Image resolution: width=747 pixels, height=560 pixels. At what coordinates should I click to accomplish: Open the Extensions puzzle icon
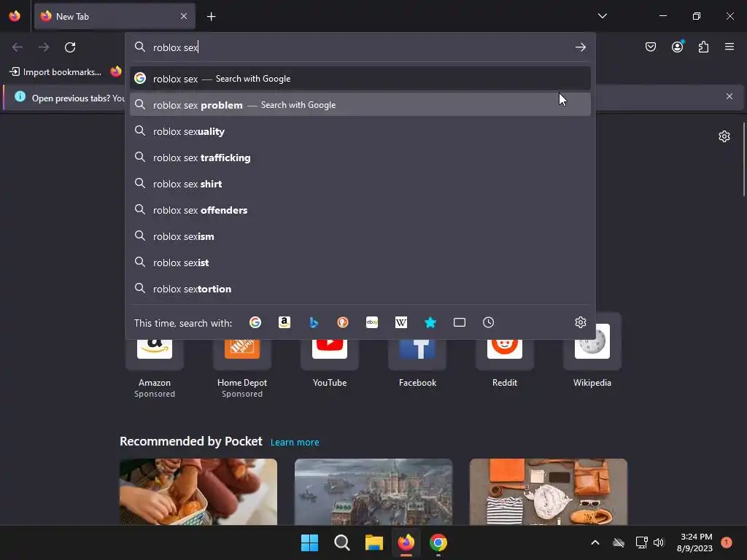tap(703, 47)
